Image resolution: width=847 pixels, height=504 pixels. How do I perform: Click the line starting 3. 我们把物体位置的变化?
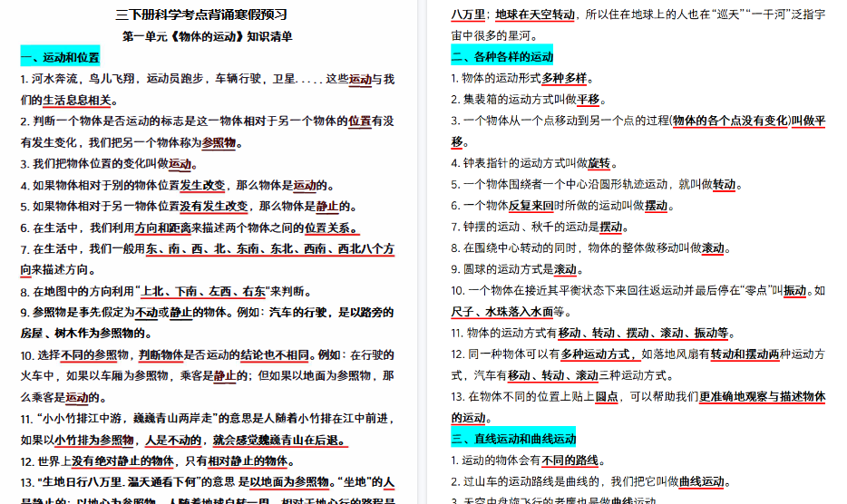[110, 164]
